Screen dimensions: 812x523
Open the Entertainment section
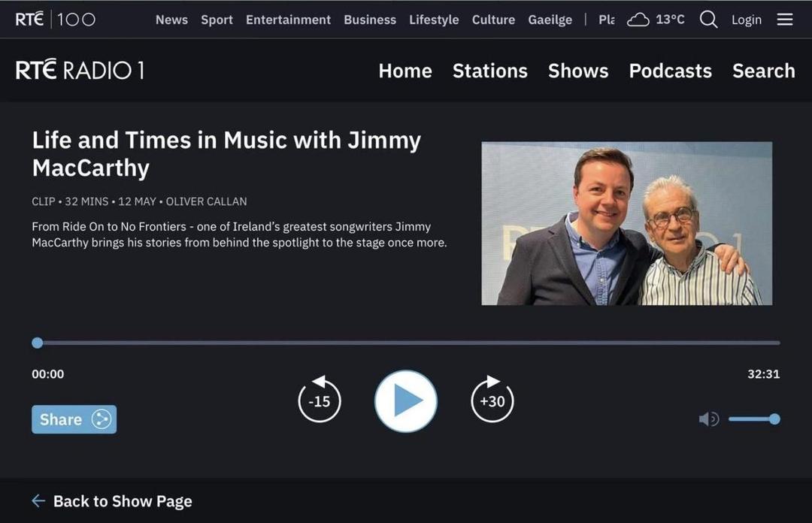(288, 20)
